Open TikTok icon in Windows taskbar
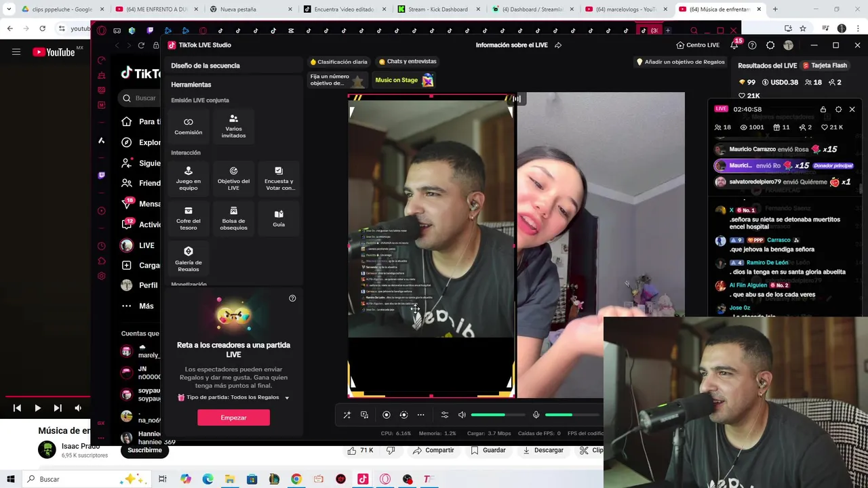This screenshot has height=488, width=868. tap(363, 479)
